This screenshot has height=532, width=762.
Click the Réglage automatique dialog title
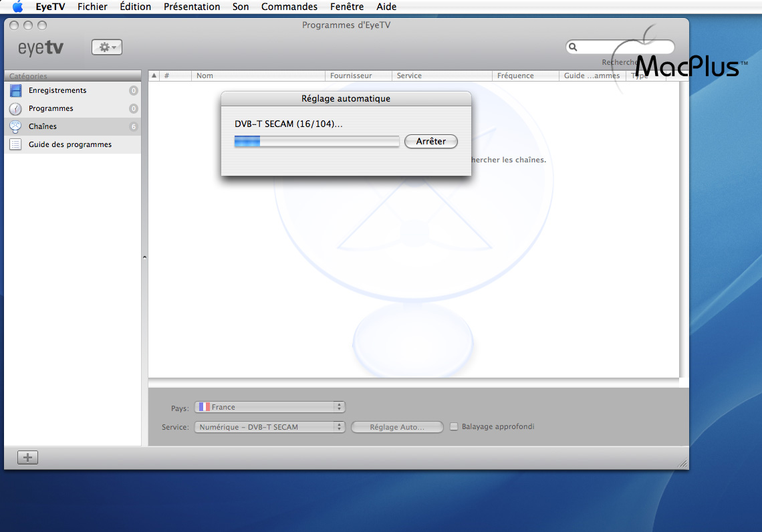(346, 99)
